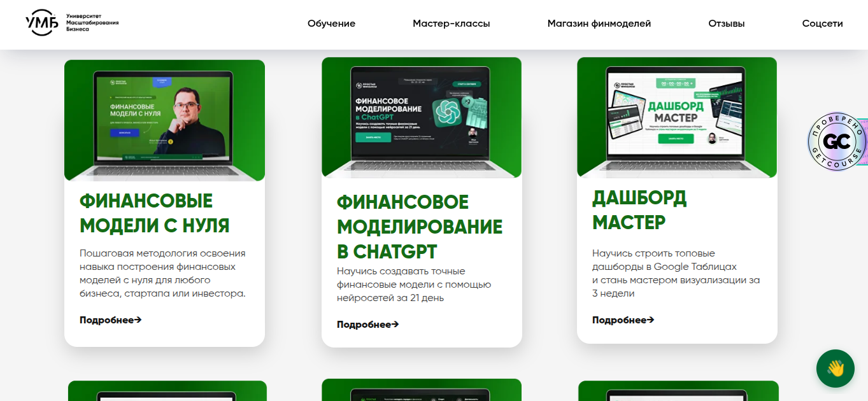868x401 pixels.
Task: Click Подробнее under Финансовые модели с нуля
Action: coord(111,320)
